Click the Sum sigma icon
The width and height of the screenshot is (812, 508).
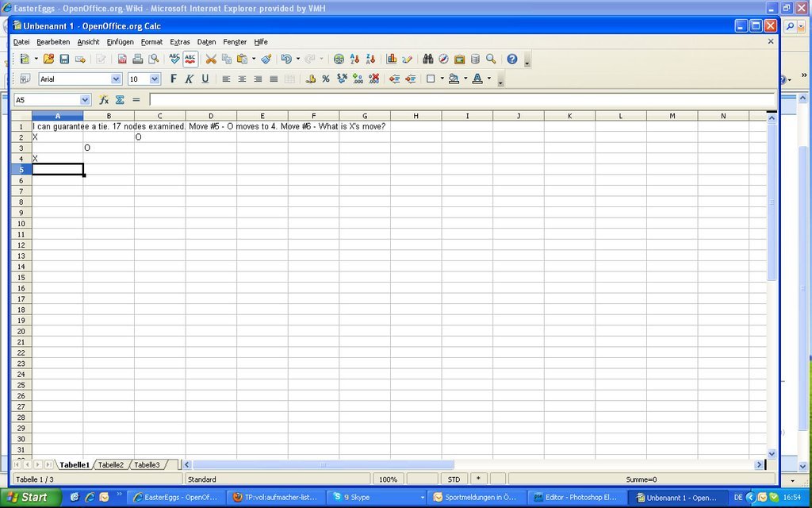120,100
